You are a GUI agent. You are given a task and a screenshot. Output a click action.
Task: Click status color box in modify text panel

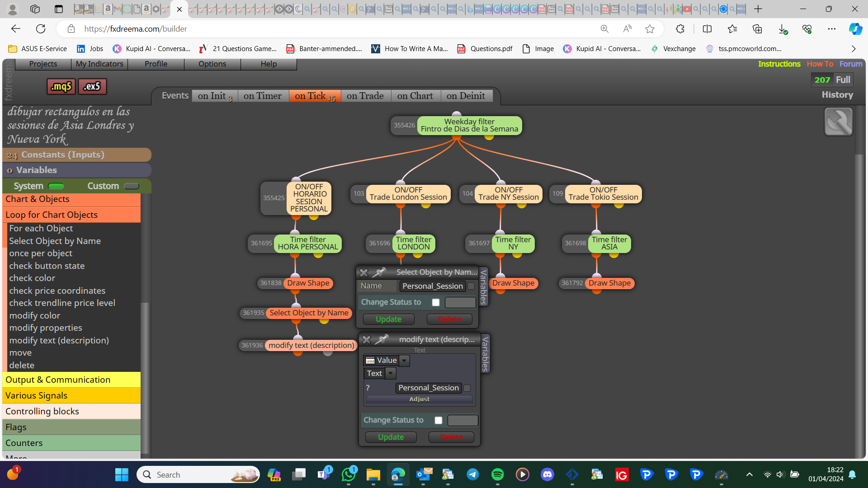463,420
